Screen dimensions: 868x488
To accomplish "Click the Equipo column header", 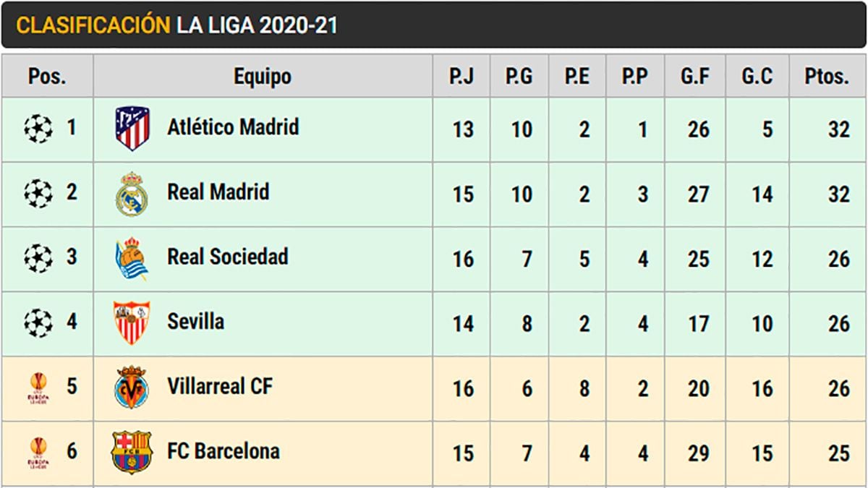I will tap(263, 77).
